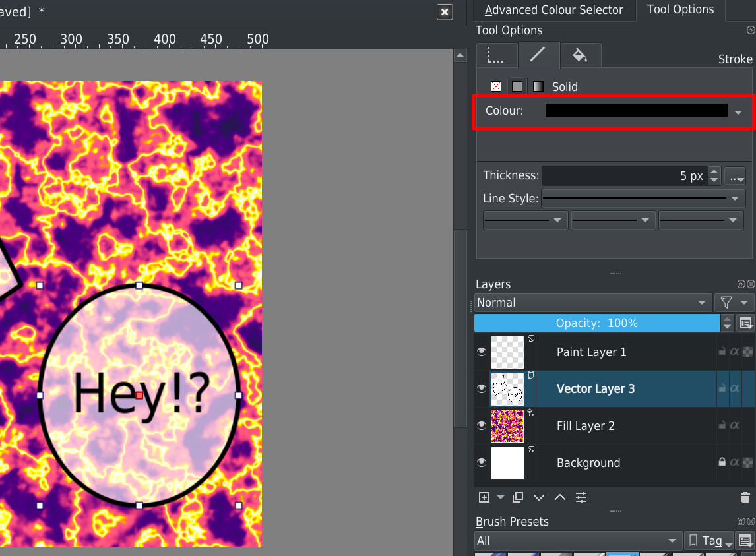The image size is (756, 556).
Task: Select the Fill Layer 2 name
Action: (x=585, y=426)
